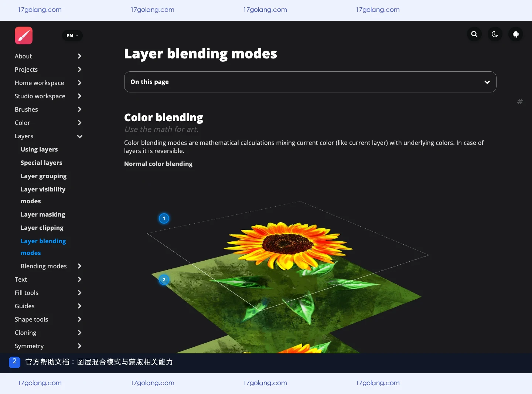Click the sunflower layers illustration
Image resolution: width=532 pixels, height=394 pixels.
pos(288,277)
